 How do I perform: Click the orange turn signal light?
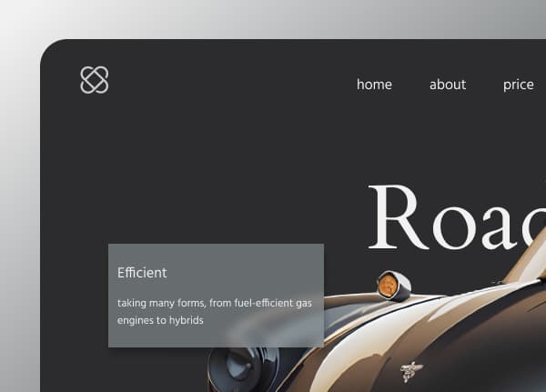point(387,286)
